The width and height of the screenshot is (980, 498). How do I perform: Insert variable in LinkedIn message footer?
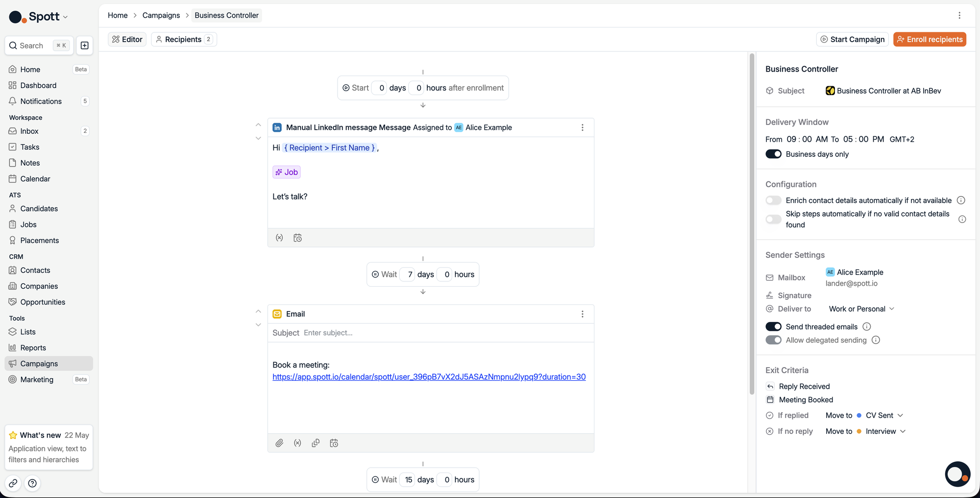pos(279,238)
